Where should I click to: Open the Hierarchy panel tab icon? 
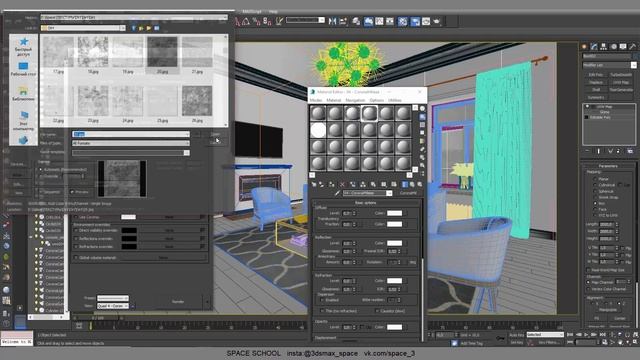(x=604, y=47)
